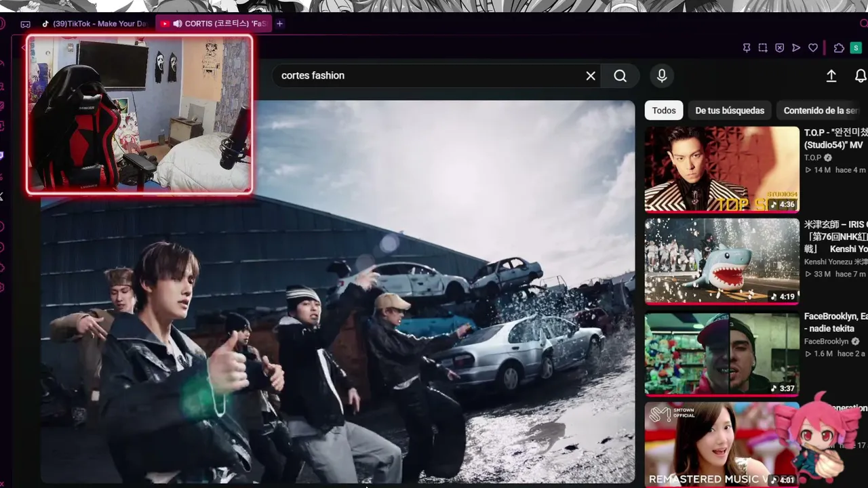Open the FaceBrooklyn channel name link
Viewport: 868px width, 488px height.
[x=827, y=342]
